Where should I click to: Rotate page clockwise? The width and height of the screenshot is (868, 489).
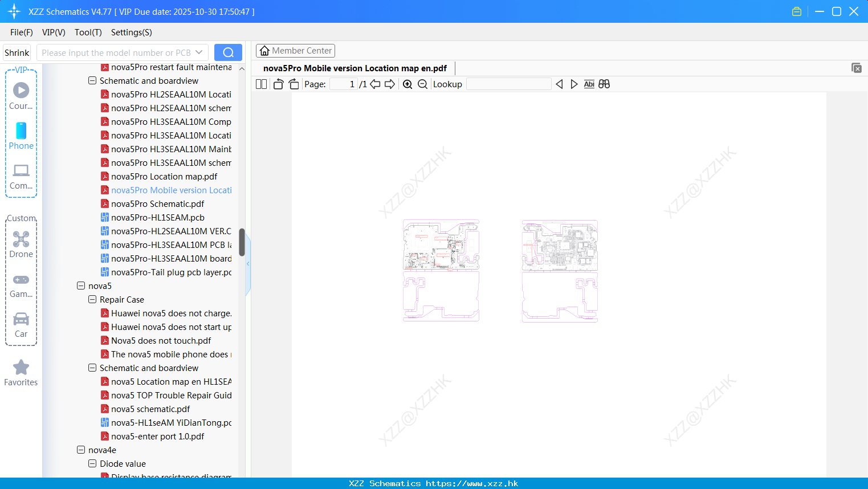coord(294,84)
